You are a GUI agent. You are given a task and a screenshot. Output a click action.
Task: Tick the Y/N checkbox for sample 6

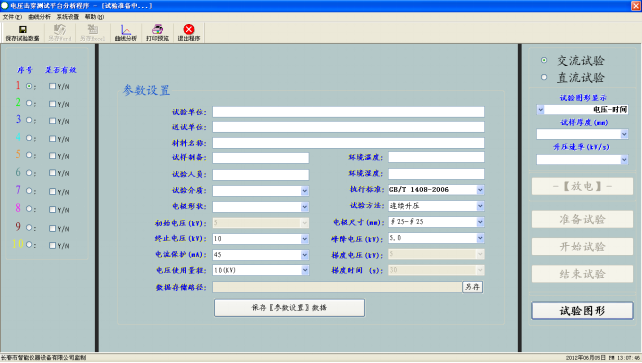point(52,173)
